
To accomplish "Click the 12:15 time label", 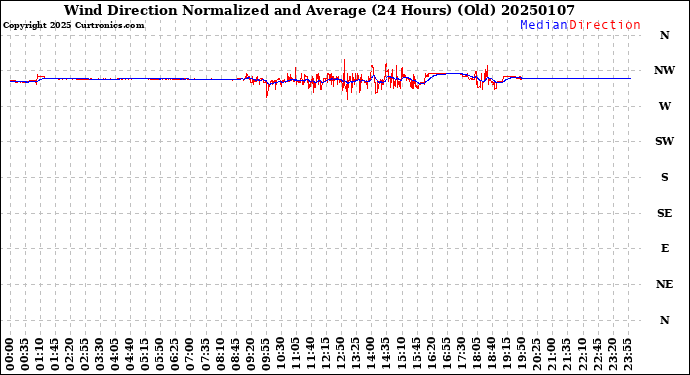I will pos(326,355).
